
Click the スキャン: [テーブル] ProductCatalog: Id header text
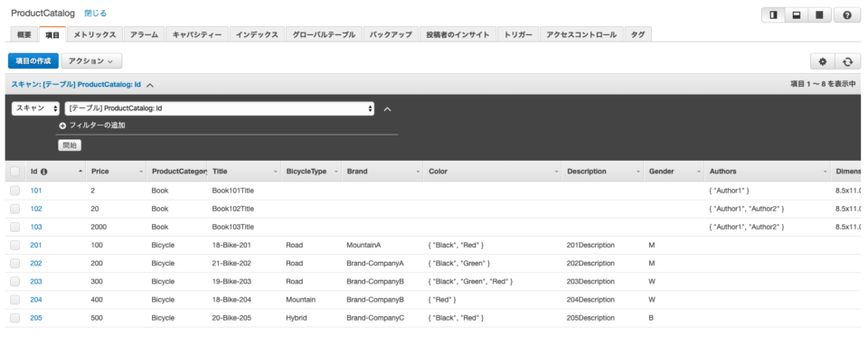tap(76, 85)
